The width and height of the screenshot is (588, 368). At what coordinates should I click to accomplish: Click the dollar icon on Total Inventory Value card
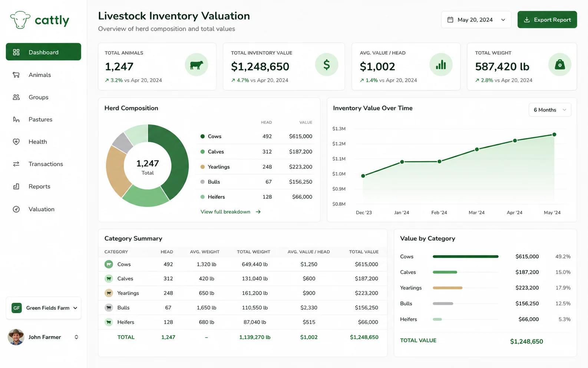tap(327, 65)
